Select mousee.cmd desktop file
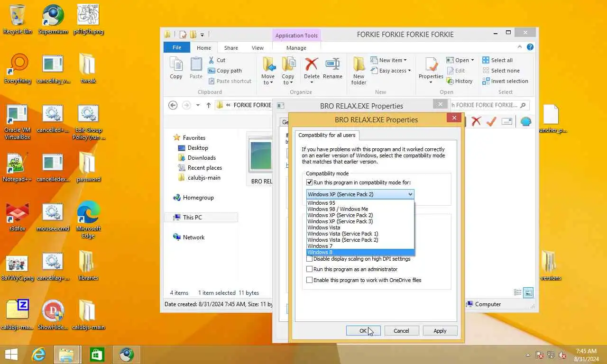This screenshot has width=607, height=364. 53,217
